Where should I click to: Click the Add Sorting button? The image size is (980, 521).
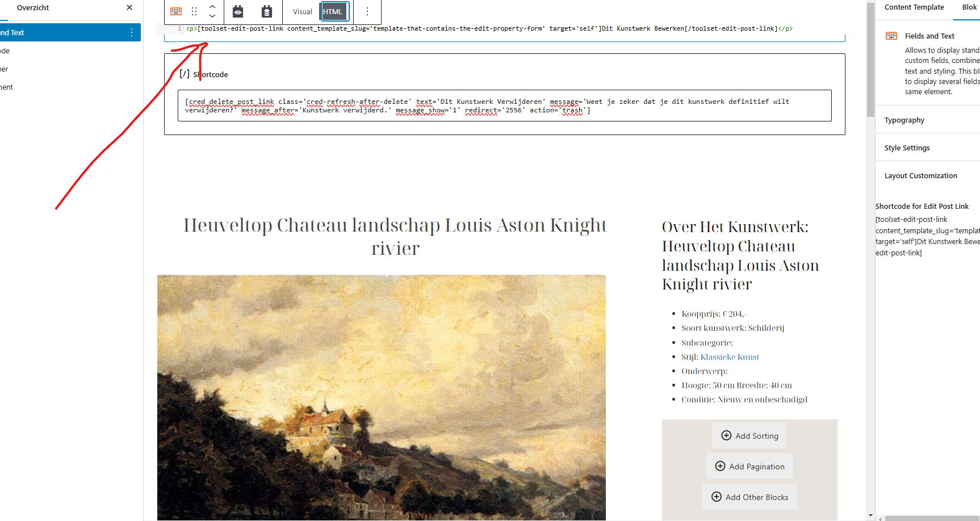point(749,435)
